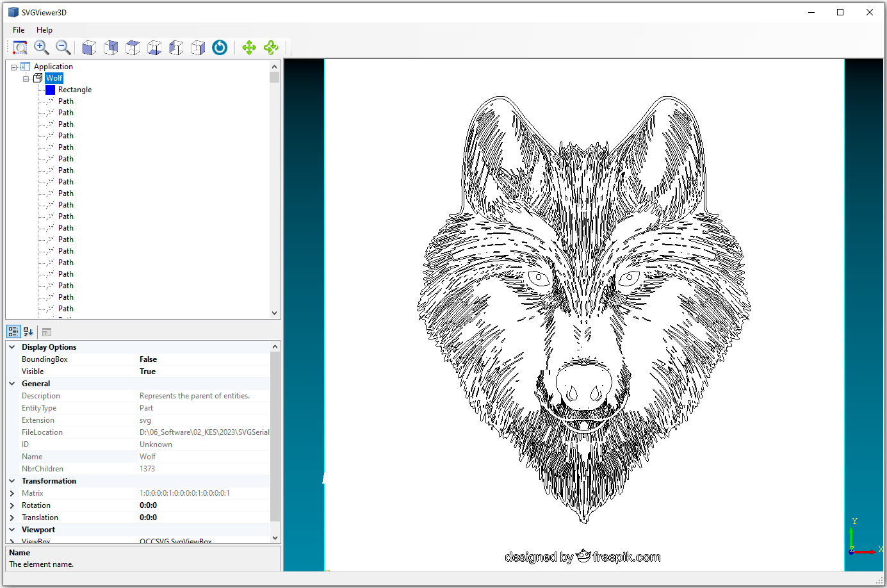Click the blue circular reset view icon
The width and height of the screenshot is (887, 588).
[x=220, y=47]
